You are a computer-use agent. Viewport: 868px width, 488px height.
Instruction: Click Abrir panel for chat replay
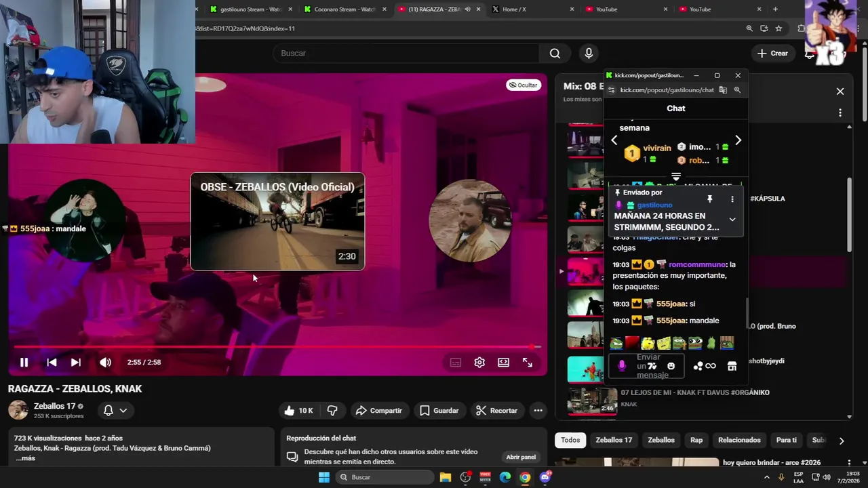[521, 457]
